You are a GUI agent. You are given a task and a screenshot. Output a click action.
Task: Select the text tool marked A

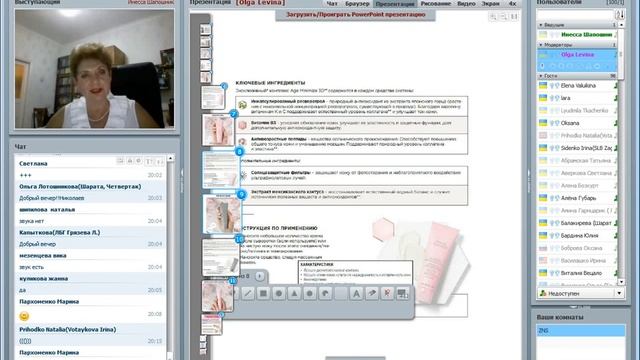click(356, 293)
